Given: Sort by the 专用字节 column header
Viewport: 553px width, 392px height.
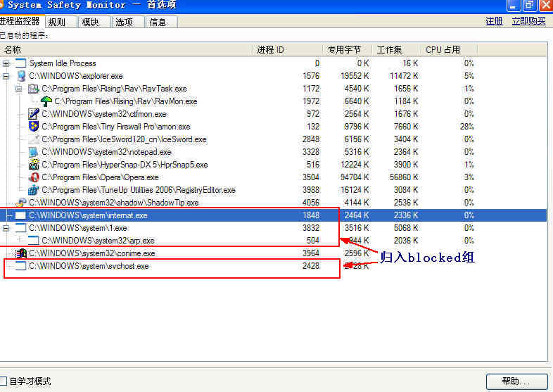Looking at the screenshot, I should pos(347,50).
